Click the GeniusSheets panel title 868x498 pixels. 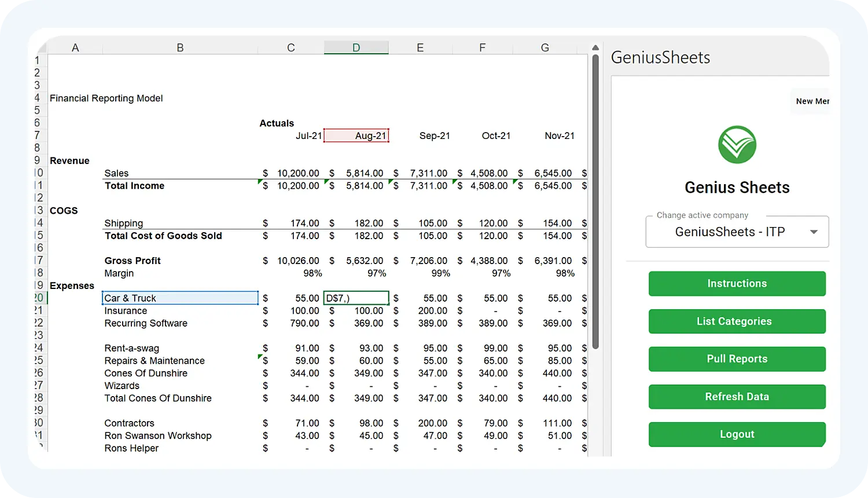pyautogui.click(x=660, y=57)
